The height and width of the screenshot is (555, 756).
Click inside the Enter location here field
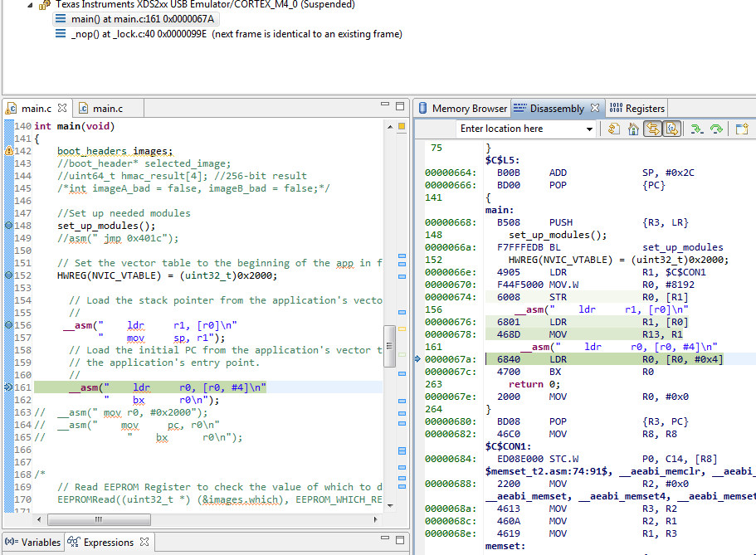pos(515,129)
